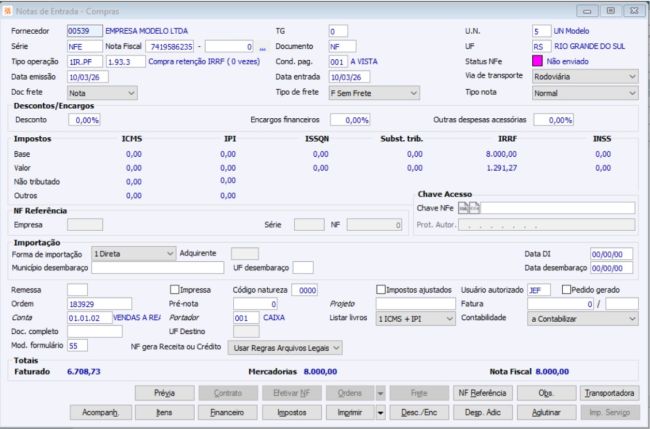Viewport: 650px width, 429px height.
Task: Expand NF gera Receita ou Crédito dropdown
Action: tap(285, 348)
